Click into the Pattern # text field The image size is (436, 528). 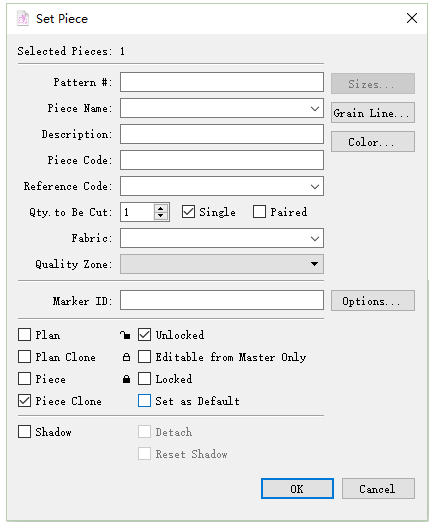222,82
